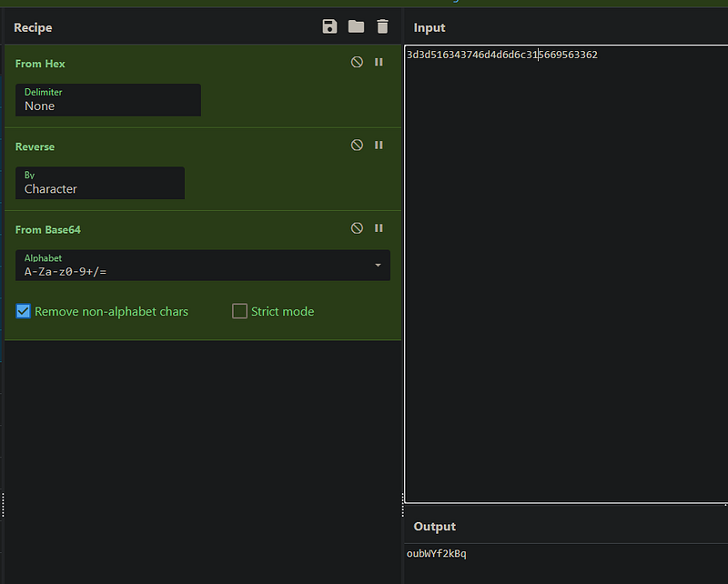Set breakpoint on From Hex operation
728x584 pixels.
pyautogui.click(x=379, y=62)
